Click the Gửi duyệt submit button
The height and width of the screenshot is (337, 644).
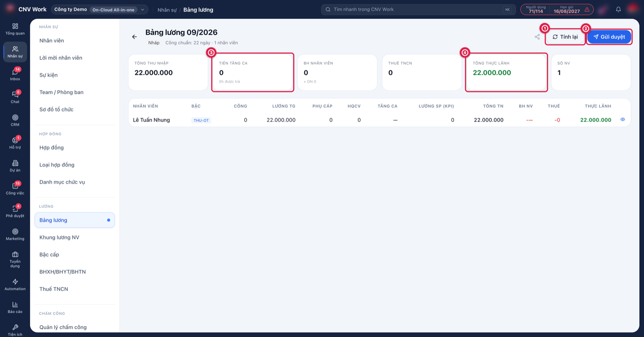coord(609,37)
